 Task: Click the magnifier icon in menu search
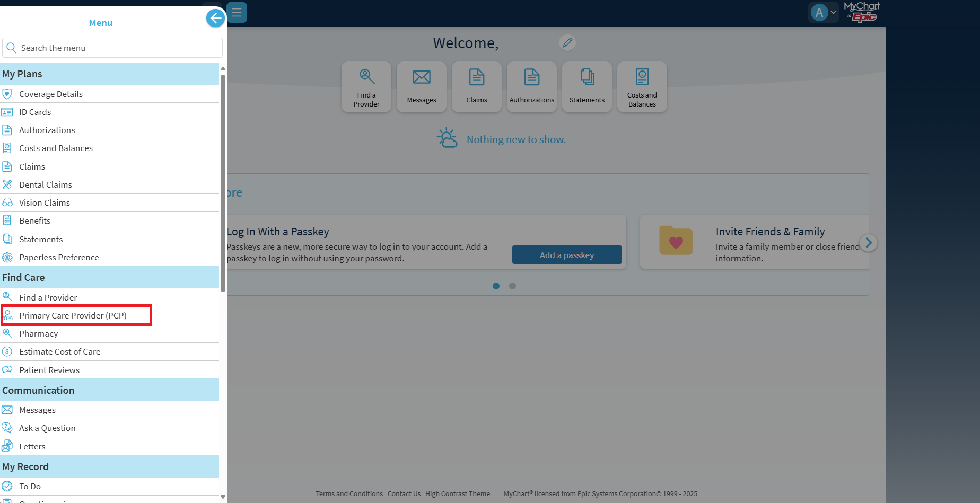pos(11,48)
